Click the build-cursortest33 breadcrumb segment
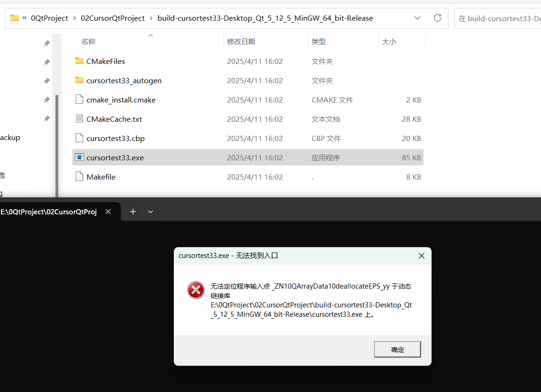Viewport: 541px width, 392px height. point(265,18)
